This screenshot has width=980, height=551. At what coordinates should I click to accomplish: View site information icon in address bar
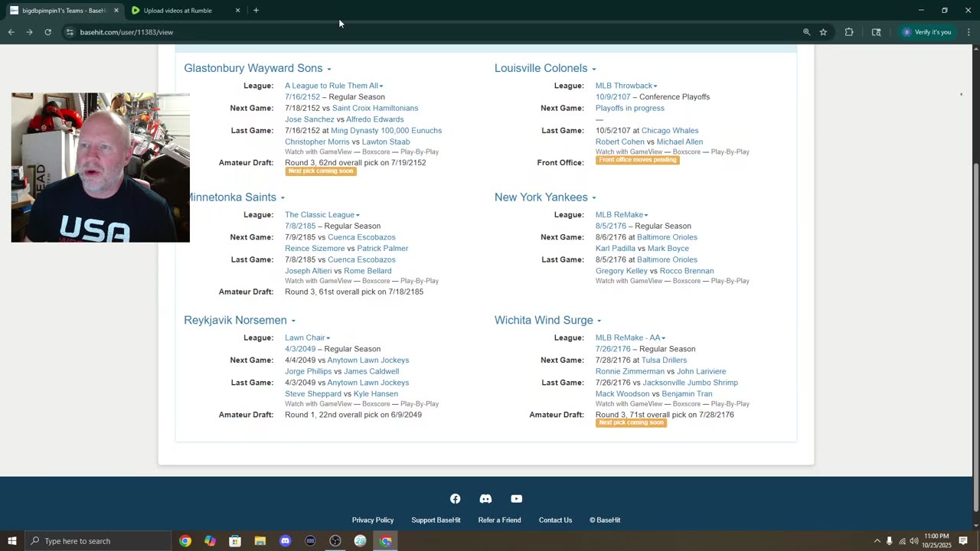(70, 32)
